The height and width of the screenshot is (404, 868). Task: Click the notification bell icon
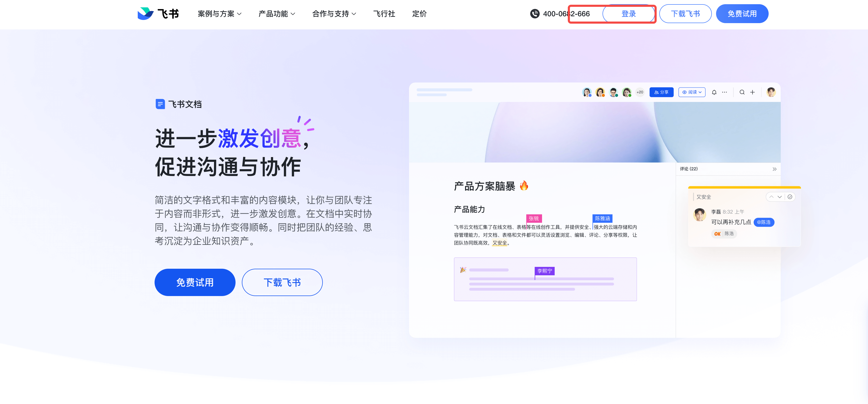(714, 92)
